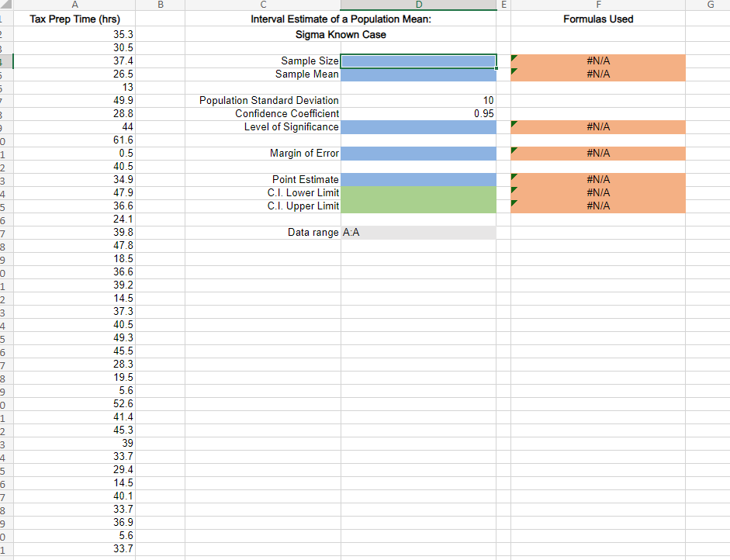The width and height of the screenshot is (730, 560).
Task: Click the error indicator on Margin of Error formula
Action: pos(513,152)
